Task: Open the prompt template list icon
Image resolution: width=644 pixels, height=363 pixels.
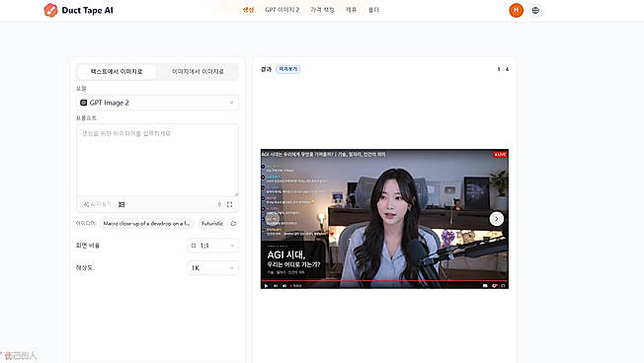Action: 121,204
